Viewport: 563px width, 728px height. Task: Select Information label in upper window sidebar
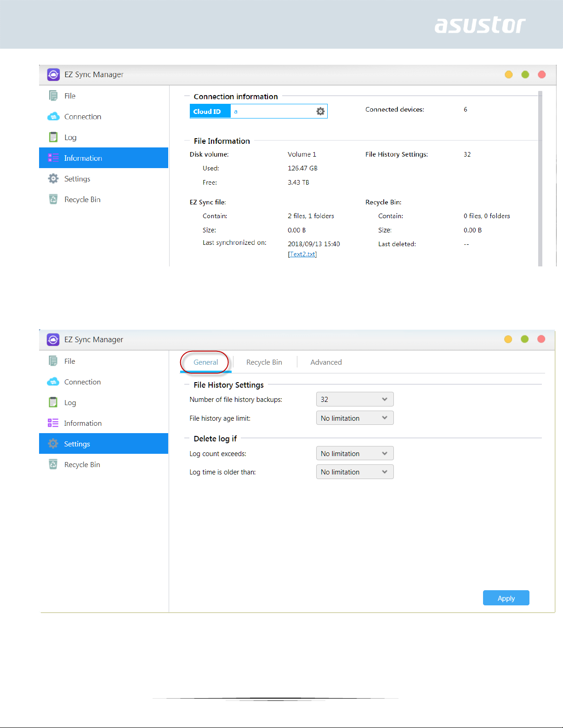coord(83,158)
